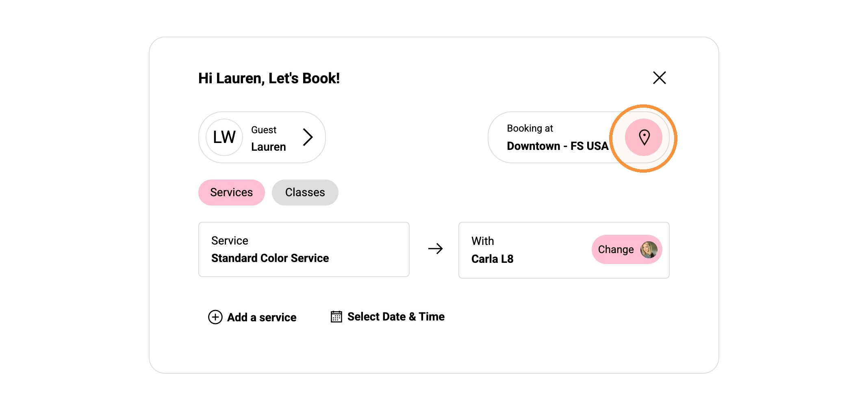Viewport: 868px width, 418px height.
Task: Click Carla's profile photo thumbnail
Action: coord(649,249)
